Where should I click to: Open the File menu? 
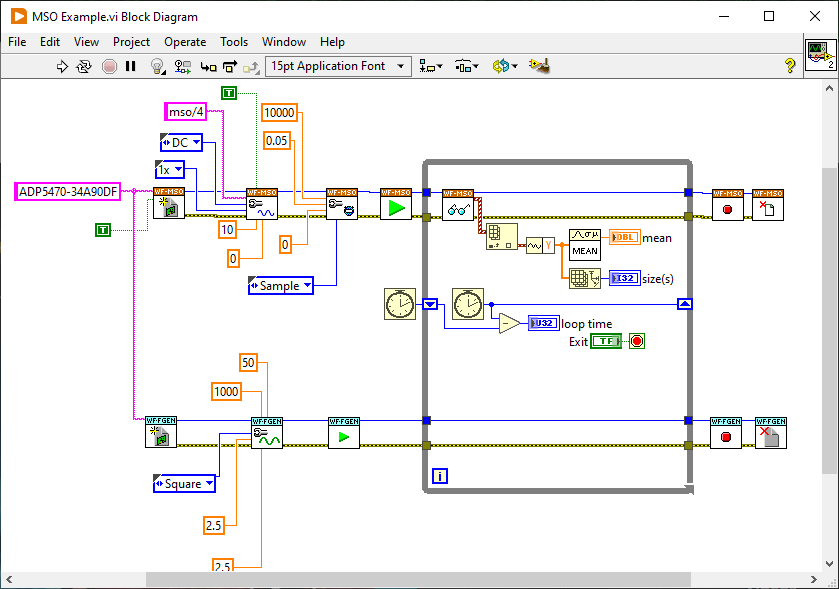click(x=17, y=42)
